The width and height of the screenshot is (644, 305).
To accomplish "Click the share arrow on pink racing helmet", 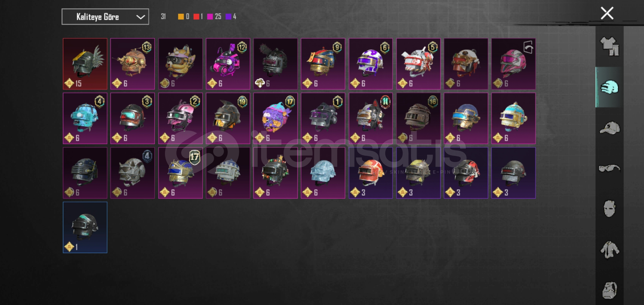I will 528,47.
